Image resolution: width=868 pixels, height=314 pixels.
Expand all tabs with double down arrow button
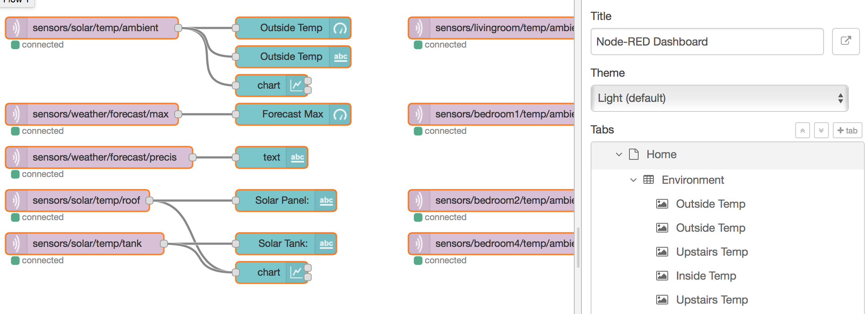coord(821,131)
